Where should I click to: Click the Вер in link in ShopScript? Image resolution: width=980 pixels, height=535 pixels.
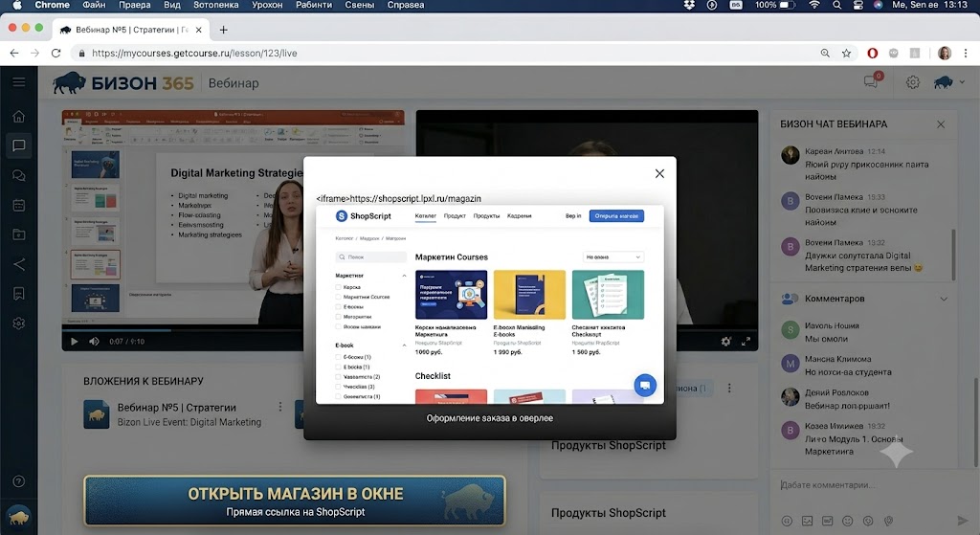coord(573,216)
